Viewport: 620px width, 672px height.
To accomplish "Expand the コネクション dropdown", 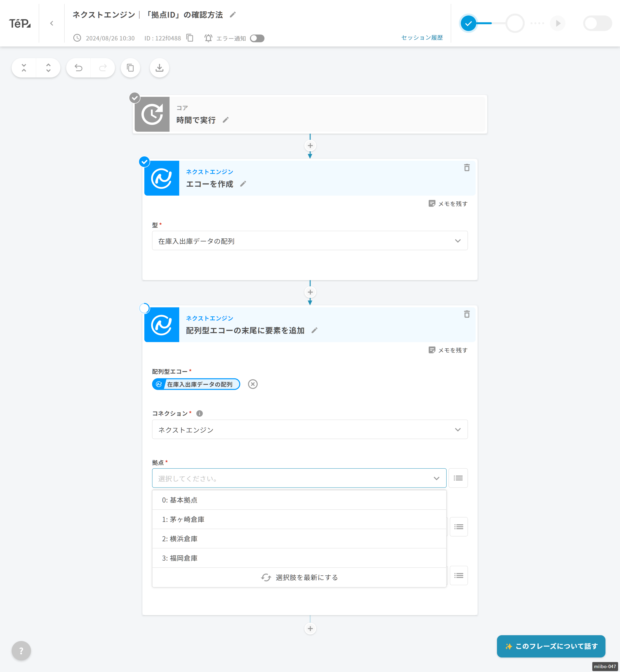I will point(309,429).
